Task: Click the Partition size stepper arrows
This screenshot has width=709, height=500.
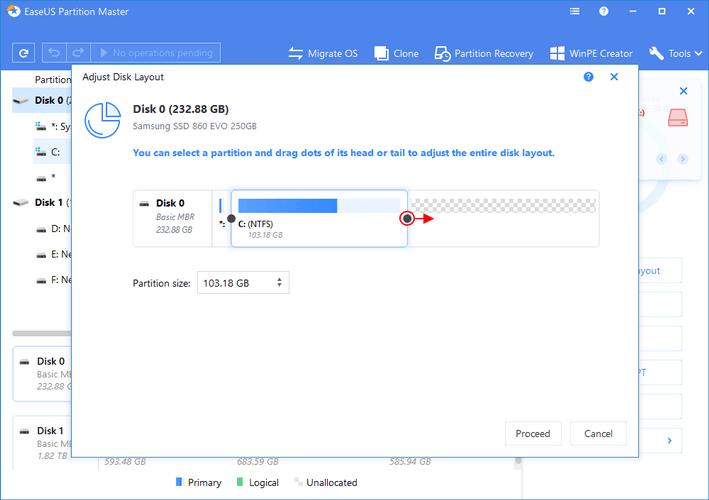Action: [278, 283]
